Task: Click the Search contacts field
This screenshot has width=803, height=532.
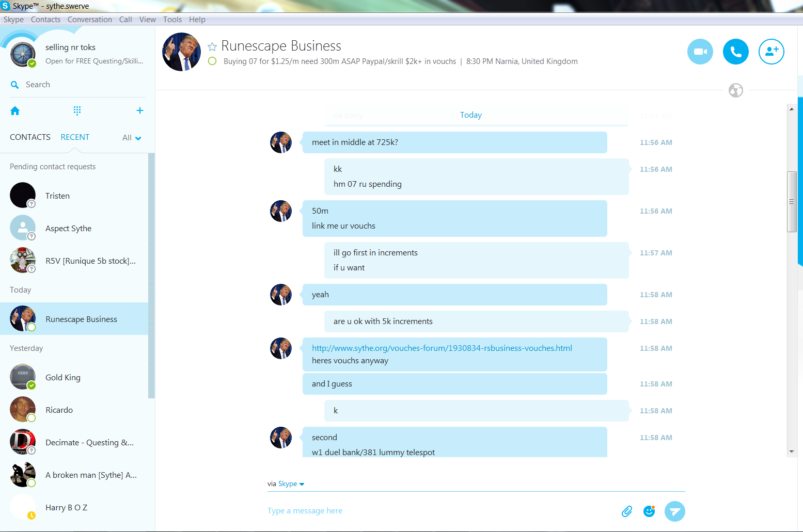Action: (77, 85)
